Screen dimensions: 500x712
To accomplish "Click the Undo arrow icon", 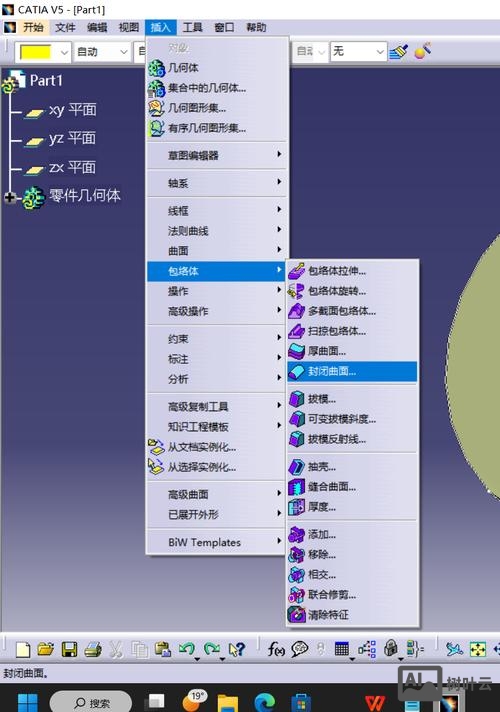I will 187,649.
